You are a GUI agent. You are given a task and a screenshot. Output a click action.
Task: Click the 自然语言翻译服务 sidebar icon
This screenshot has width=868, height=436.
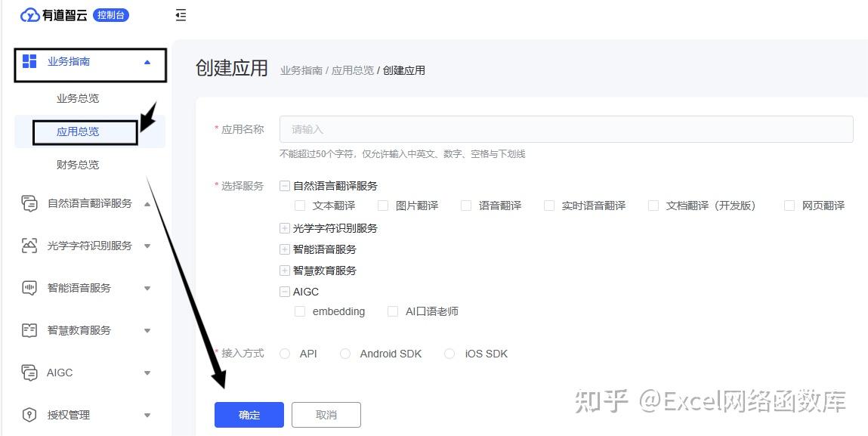[x=29, y=203]
